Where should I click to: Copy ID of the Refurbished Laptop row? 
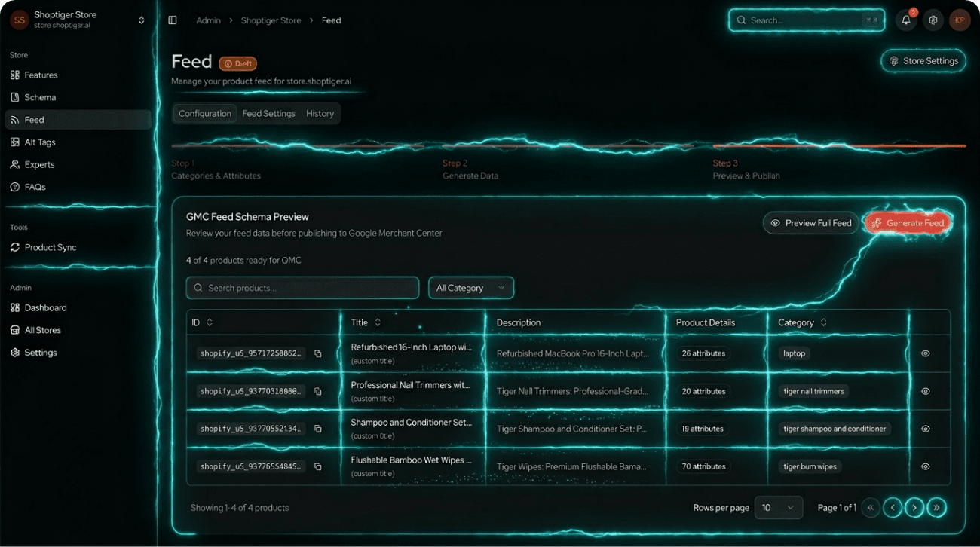(x=318, y=353)
